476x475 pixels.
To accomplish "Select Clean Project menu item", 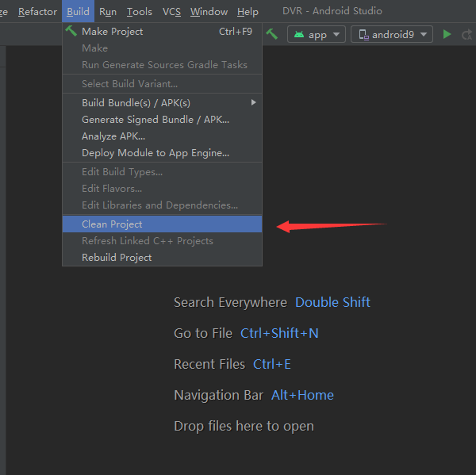I will [162, 224].
